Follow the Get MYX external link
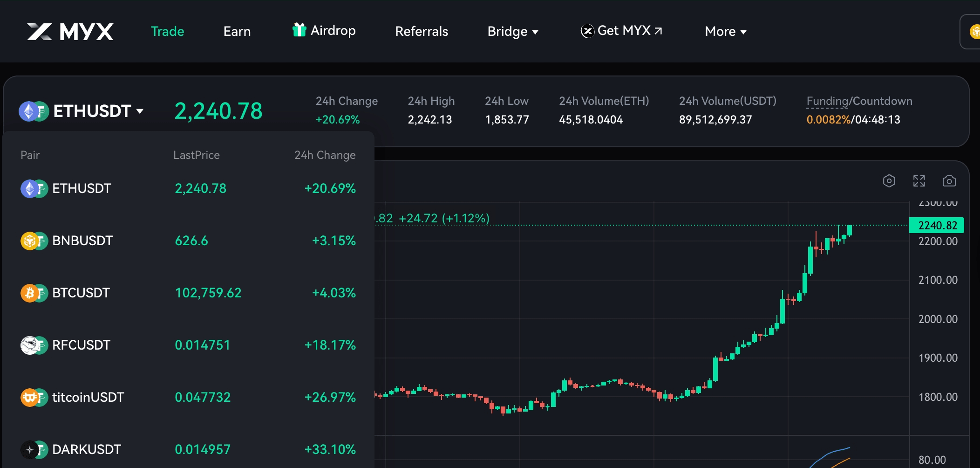The image size is (980, 468). coord(621,31)
